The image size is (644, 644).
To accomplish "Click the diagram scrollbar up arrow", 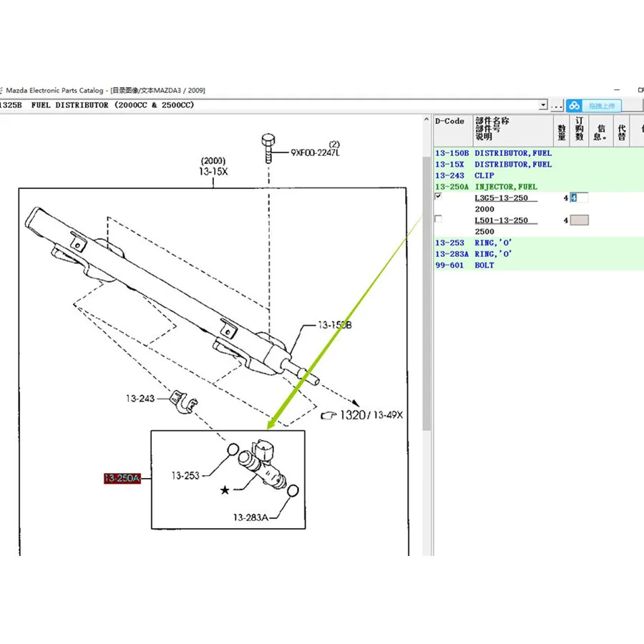I will pos(426,119).
